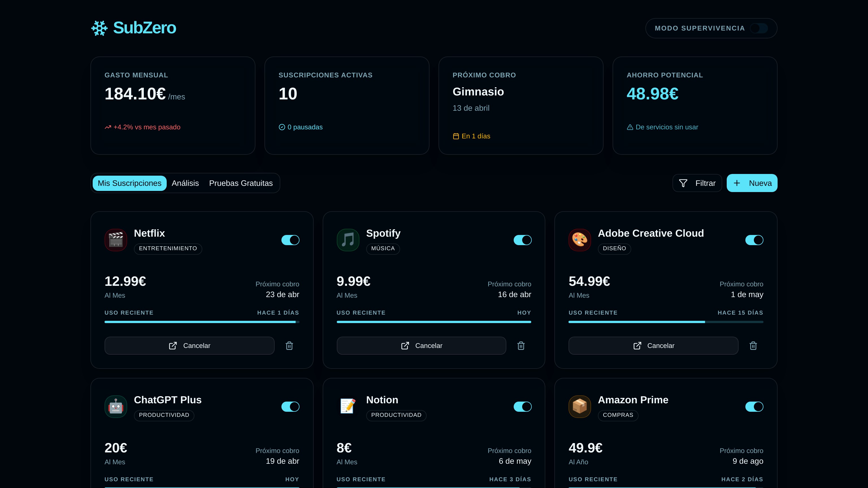Remove Adobe Creative Cloud via trash icon
Image resolution: width=868 pixels, height=488 pixels.
[x=753, y=346]
